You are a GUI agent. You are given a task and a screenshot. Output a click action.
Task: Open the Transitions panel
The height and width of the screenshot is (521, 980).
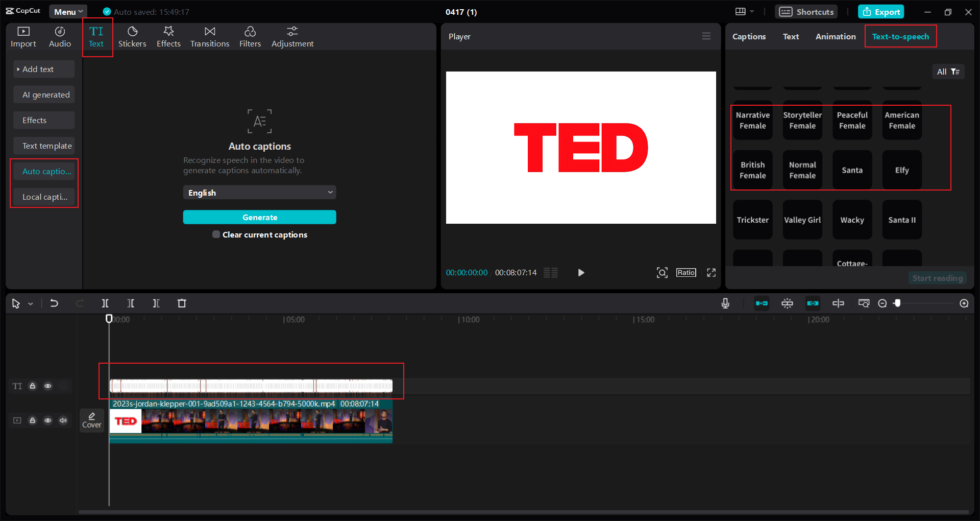(210, 37)
